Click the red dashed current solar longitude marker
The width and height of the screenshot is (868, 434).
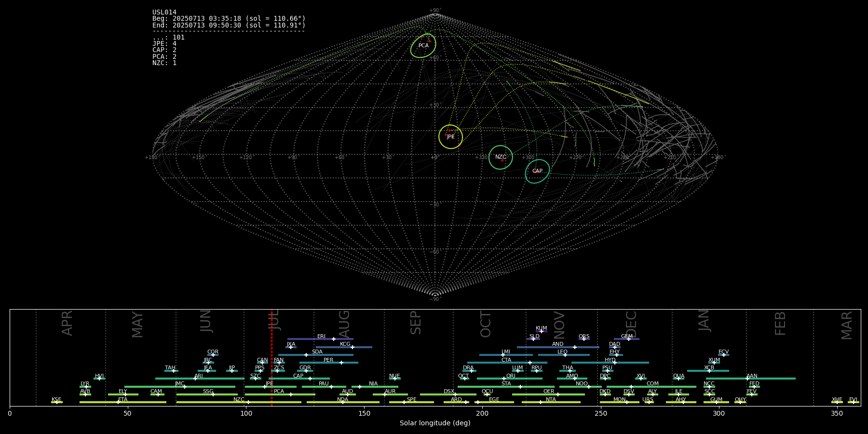[x=271, y=357]
